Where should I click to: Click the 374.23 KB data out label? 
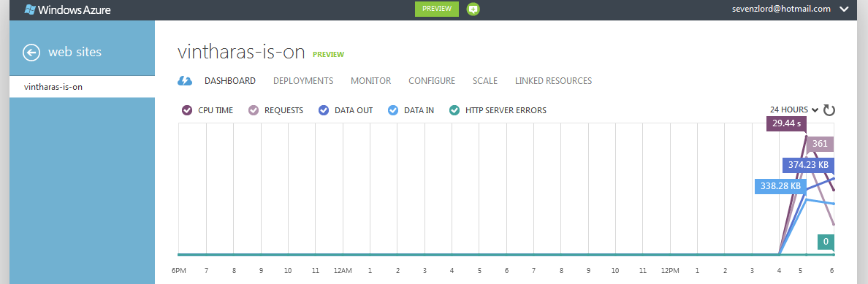tap(808, 164)
